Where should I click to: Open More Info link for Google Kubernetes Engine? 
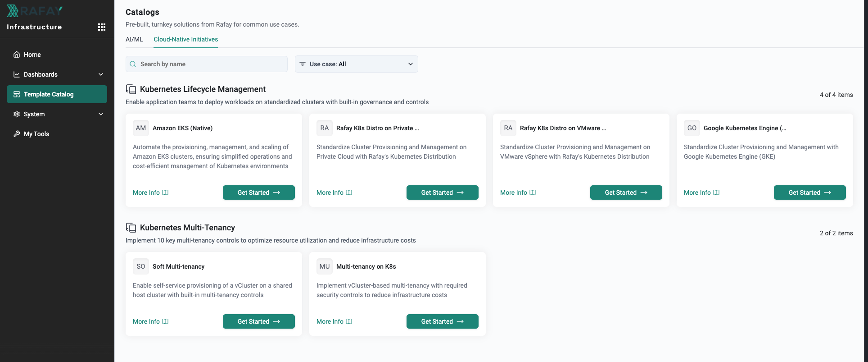click(x=701, y=192)
